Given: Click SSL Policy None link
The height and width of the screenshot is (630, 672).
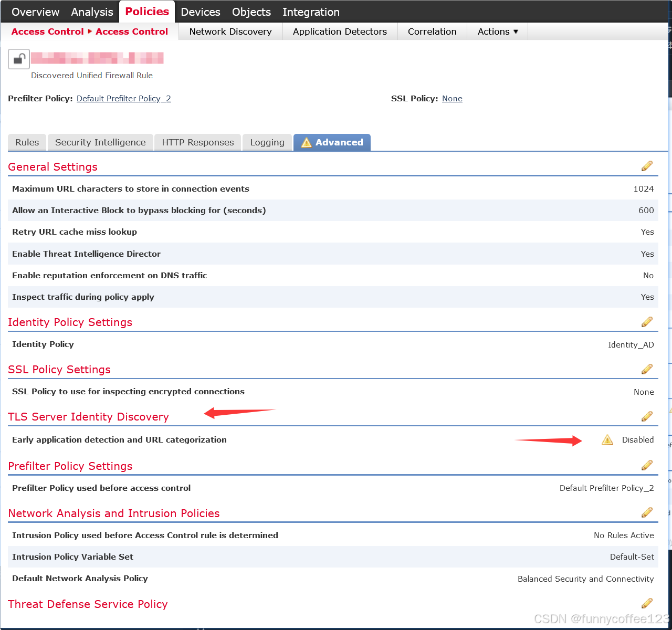Looking at the screenshot, I should tap(452, 99).
